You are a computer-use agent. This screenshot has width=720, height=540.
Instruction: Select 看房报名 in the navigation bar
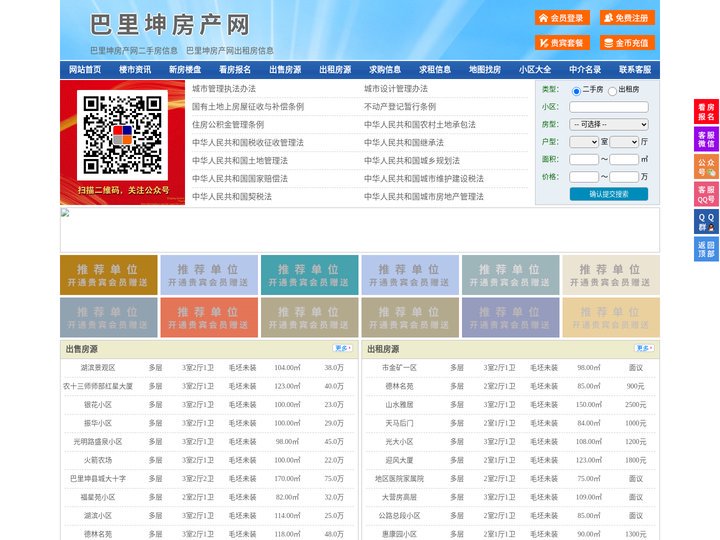tap(235, 70)
